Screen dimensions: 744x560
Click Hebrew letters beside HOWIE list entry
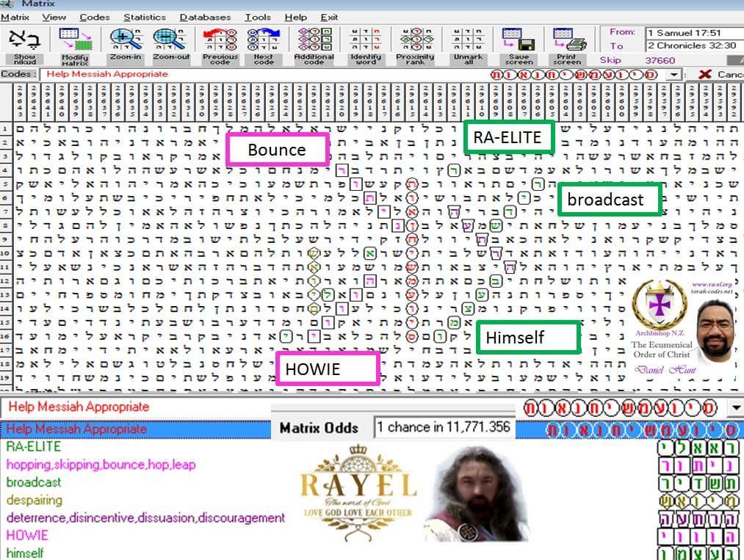pos(698,537)
